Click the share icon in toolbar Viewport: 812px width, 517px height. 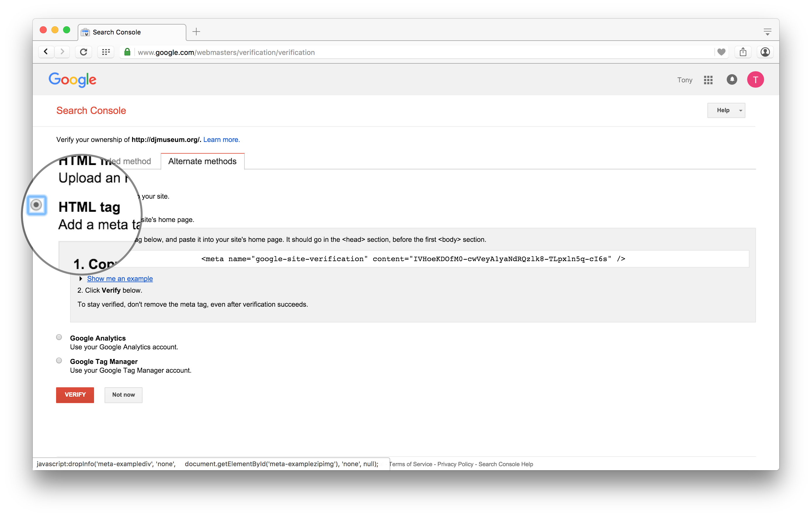coord(743,52)
